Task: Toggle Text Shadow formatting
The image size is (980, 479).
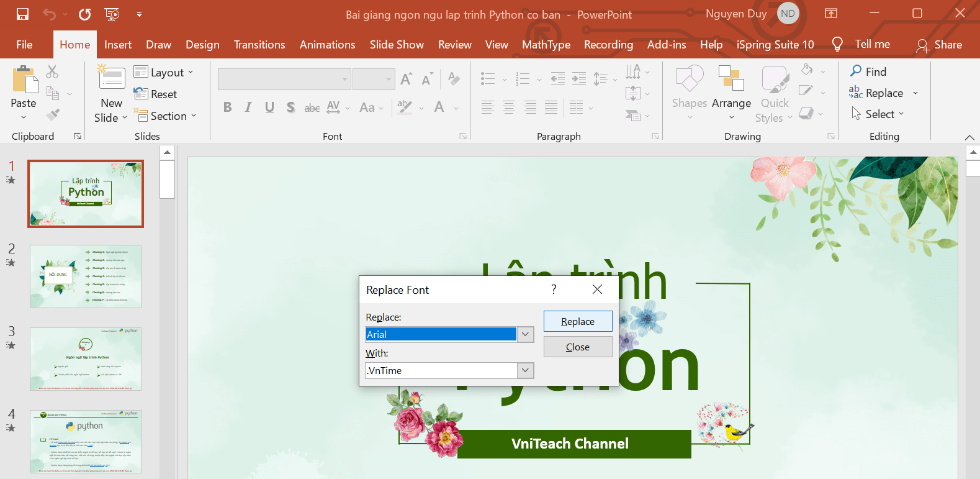Action: (x=290, y=107)
